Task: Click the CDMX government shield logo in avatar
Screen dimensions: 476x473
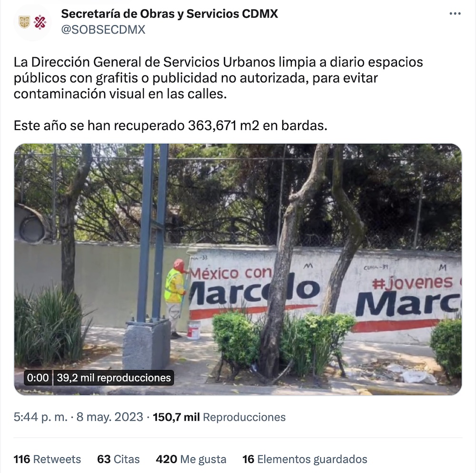Action: 25,22
